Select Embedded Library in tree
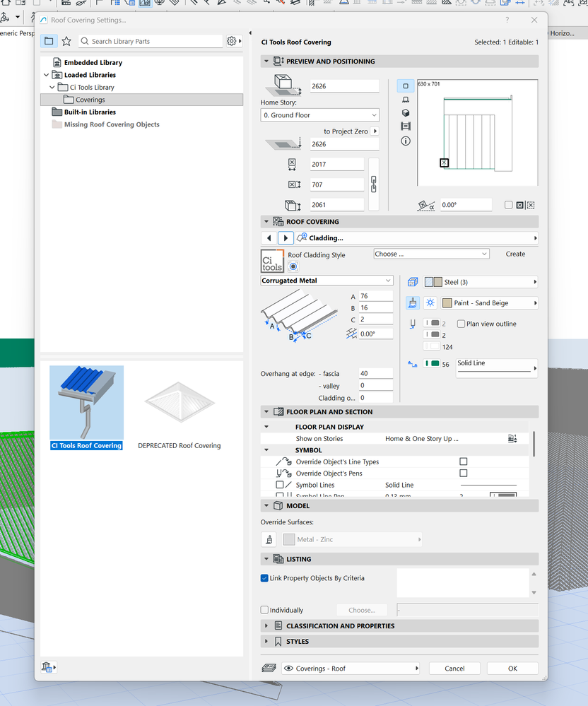This screenshot has width=588, height=706. pyautogui.click(x=93, y=63)
